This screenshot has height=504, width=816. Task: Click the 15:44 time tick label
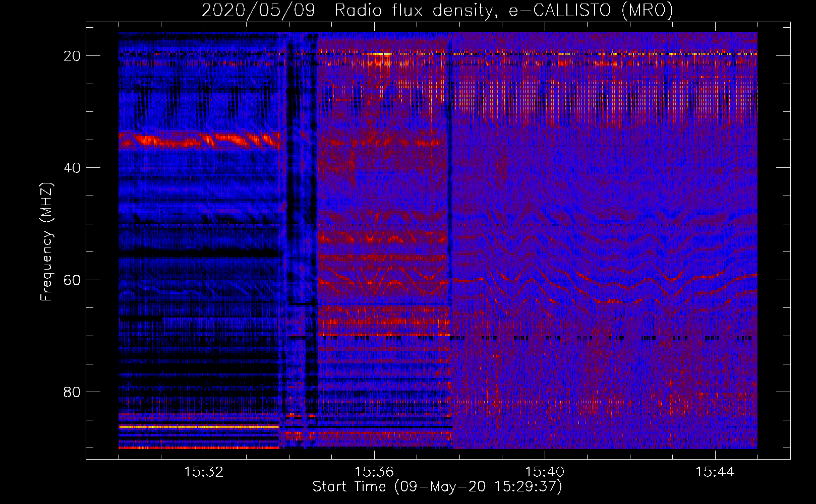pyautogui.click(x=715, y=472)
